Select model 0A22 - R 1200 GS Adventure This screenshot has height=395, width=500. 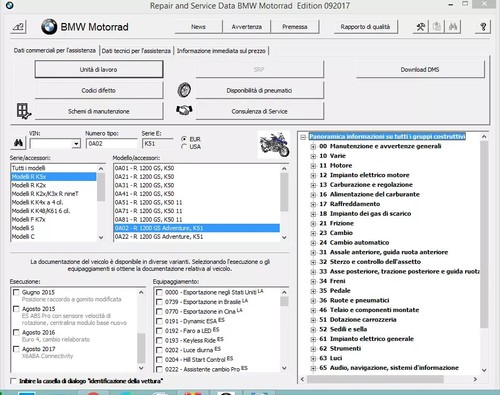coord(197,236)
